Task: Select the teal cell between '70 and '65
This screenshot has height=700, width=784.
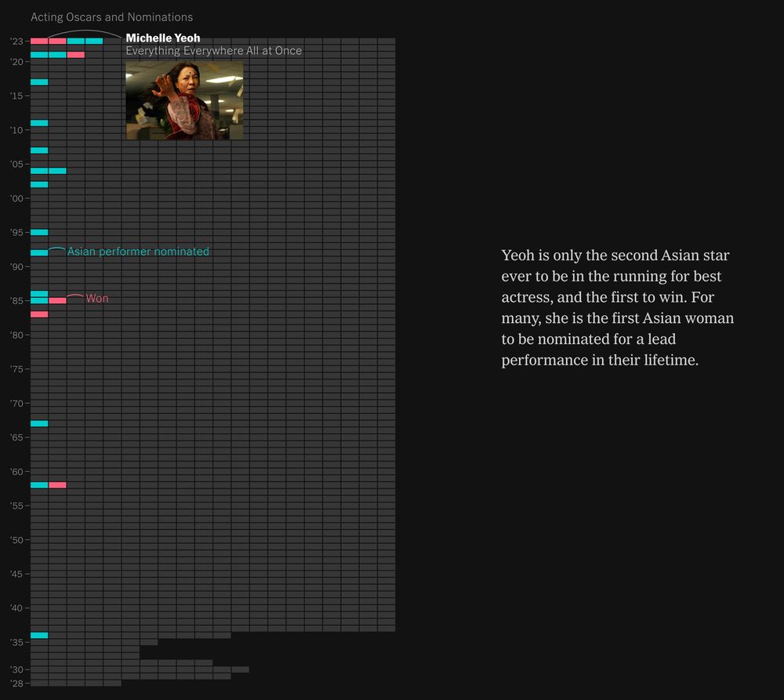Action: [x=39, y=423]
